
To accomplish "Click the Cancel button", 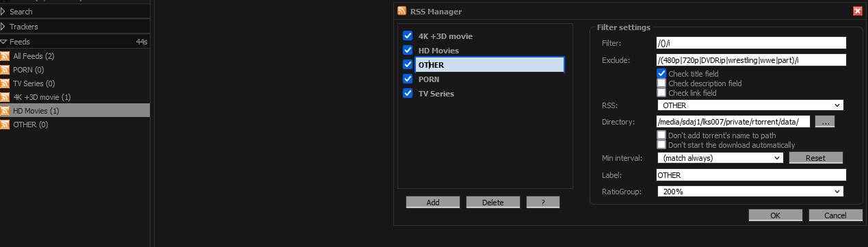I will 835,216.
